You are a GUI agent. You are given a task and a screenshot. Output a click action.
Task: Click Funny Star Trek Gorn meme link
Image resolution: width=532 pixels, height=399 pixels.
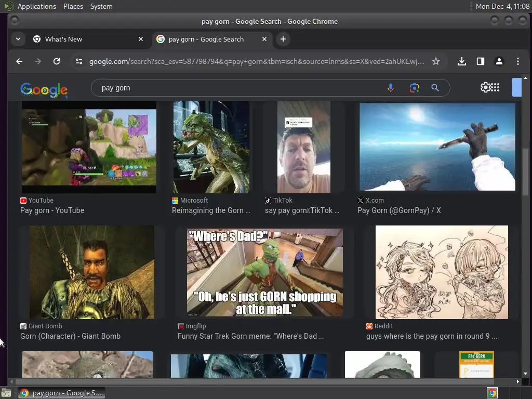[251, 336]
